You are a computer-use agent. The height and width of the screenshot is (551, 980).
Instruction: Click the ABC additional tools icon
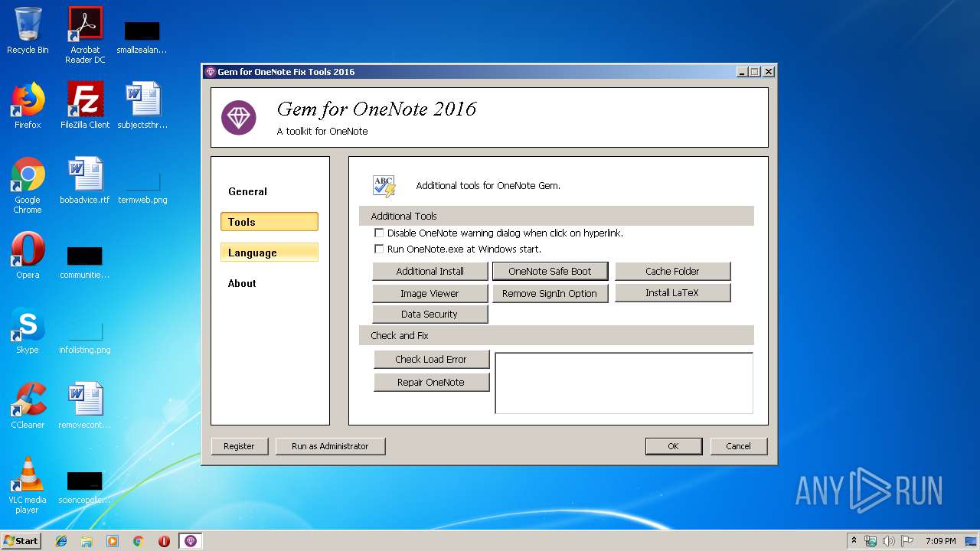[x=384, y=186]
